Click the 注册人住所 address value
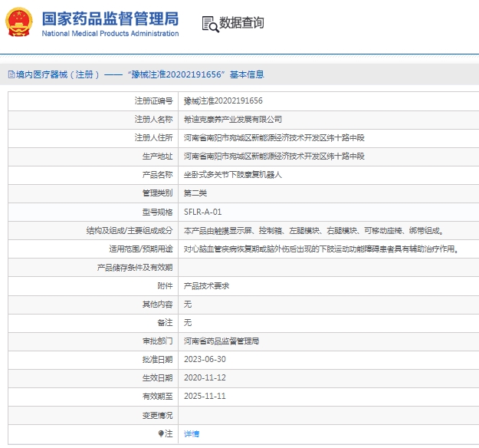The width and height of the screenshot is (479, 448). tap(274, 138)
